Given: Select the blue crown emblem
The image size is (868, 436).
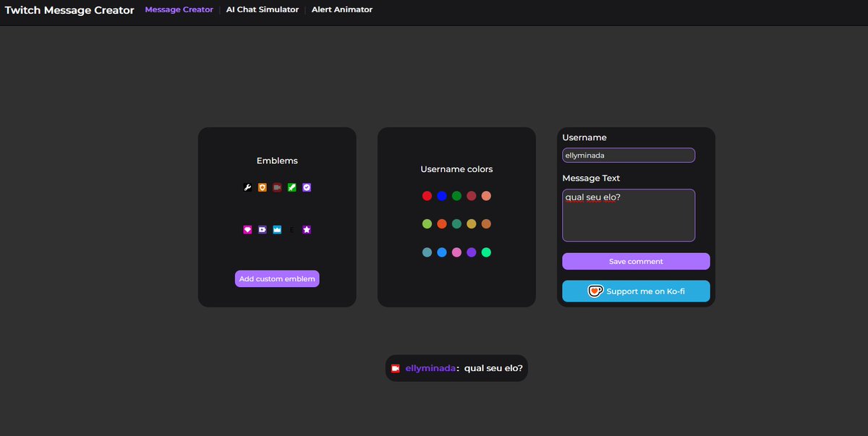Looking at the screenshot, I should pyautogui.click(x=277, y=230).
